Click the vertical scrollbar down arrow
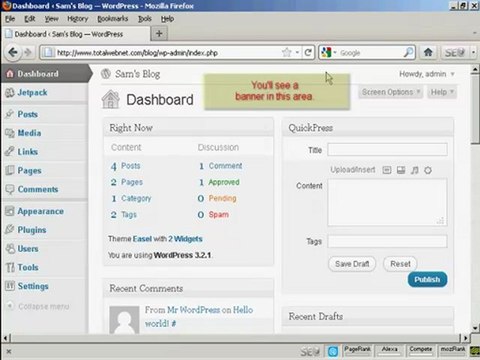The height and width of the screenshot is (360, 480). click(475, 328)
